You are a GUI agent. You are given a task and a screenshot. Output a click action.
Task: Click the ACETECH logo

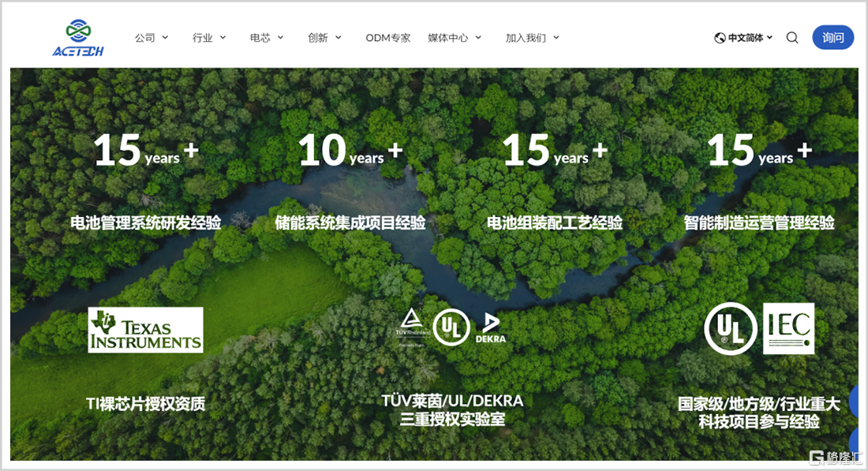pyautogui.click(x=78, y=38)
